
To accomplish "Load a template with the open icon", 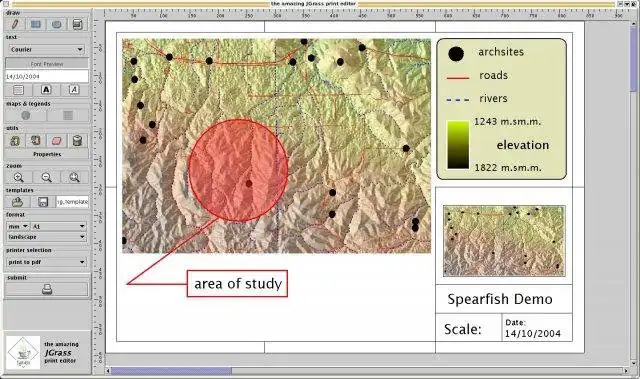I will tap(17, 202).
